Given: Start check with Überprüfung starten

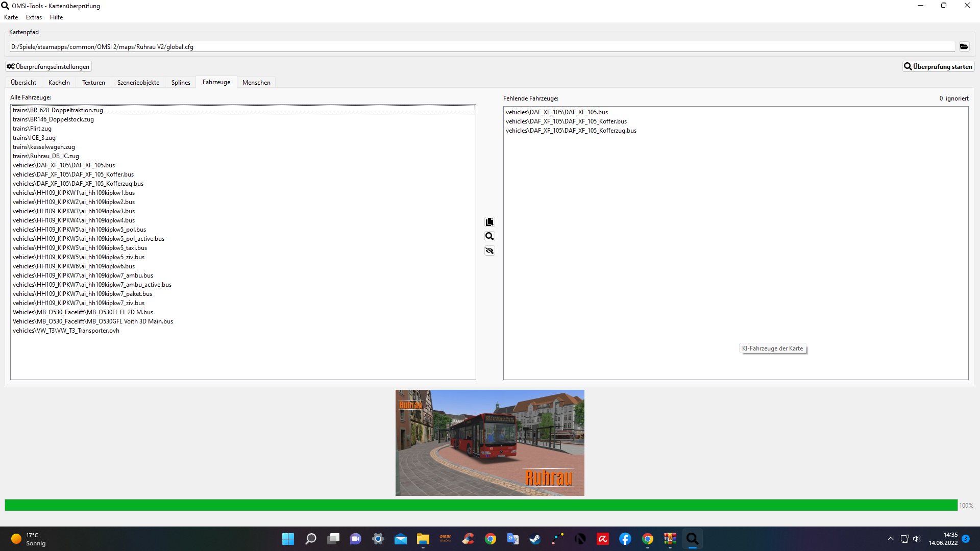Looking at the screenshot, I should point(938,66).
